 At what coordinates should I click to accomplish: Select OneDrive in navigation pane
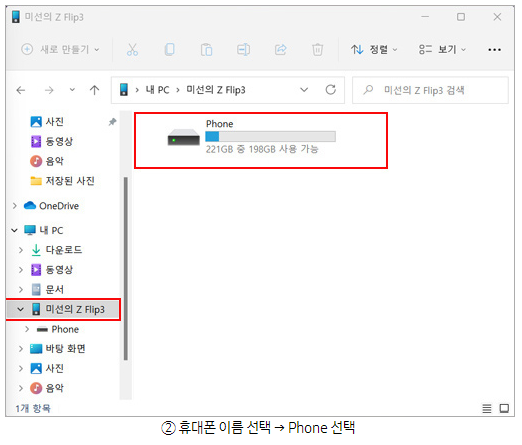[x=51, y=206]
